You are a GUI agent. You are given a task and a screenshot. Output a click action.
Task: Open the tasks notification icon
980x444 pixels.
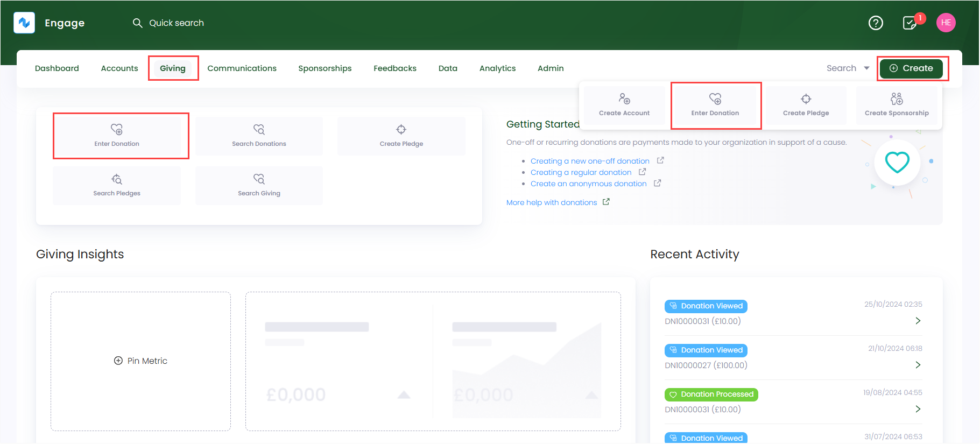[x=910, y=23]
